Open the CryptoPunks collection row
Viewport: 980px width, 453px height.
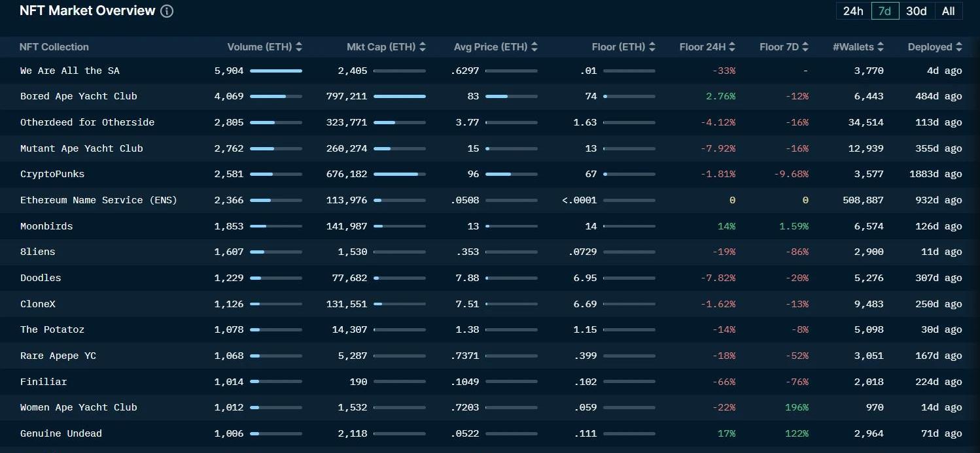coord(52,174)
